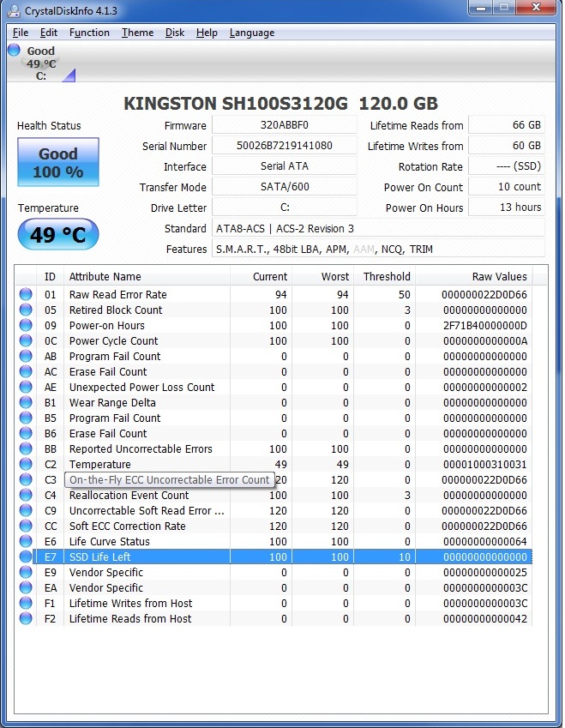
Task: Click the status icon for Life Curve Status
Action: (x=26, y=541)
